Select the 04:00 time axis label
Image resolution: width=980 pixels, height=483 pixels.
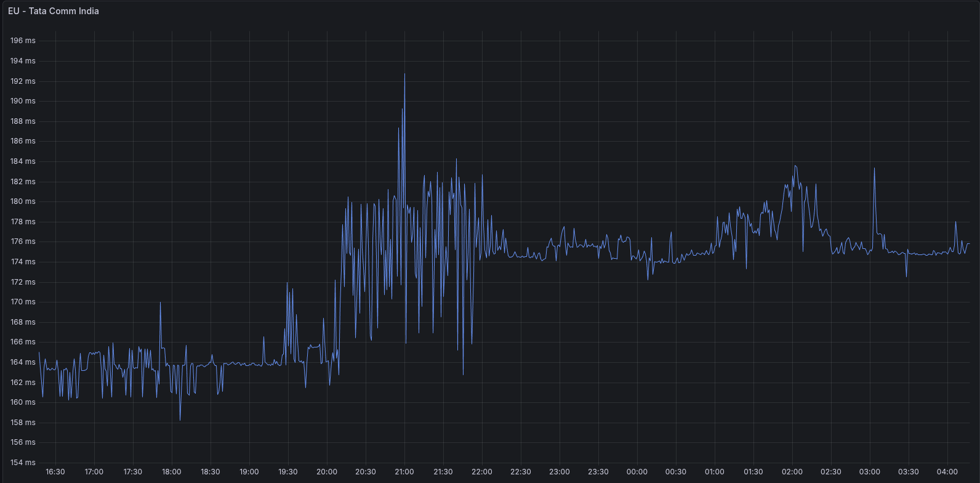click(x=947, y=472)
